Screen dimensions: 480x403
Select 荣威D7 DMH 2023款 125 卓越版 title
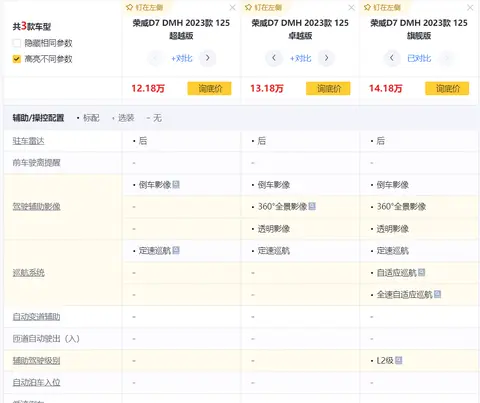coord(300,29)
